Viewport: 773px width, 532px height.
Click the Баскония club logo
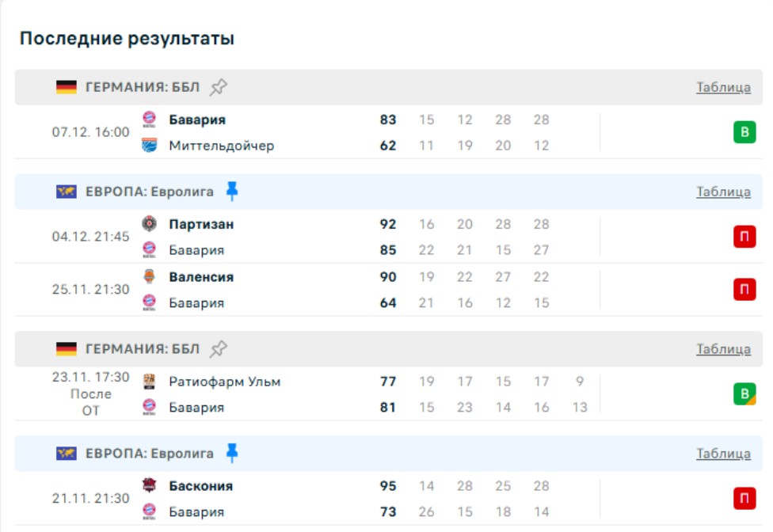pyautogui.click(x=149, y=486)
